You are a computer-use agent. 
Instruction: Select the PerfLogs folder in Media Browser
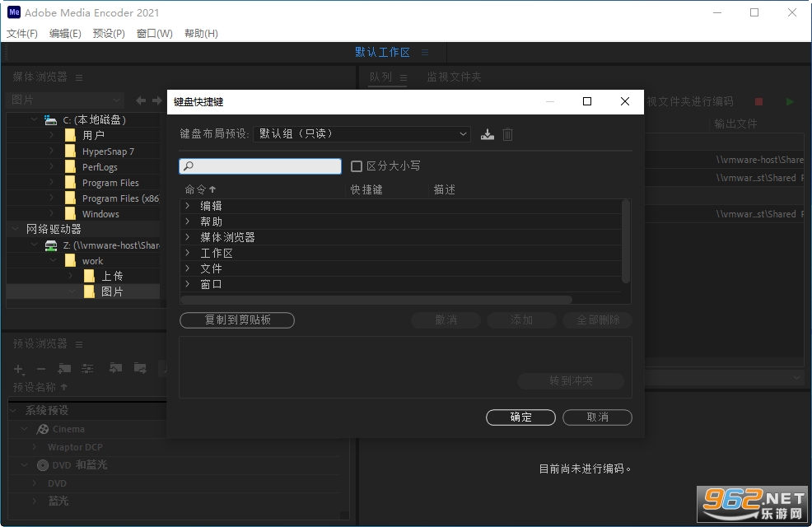[x=100, y=167]
